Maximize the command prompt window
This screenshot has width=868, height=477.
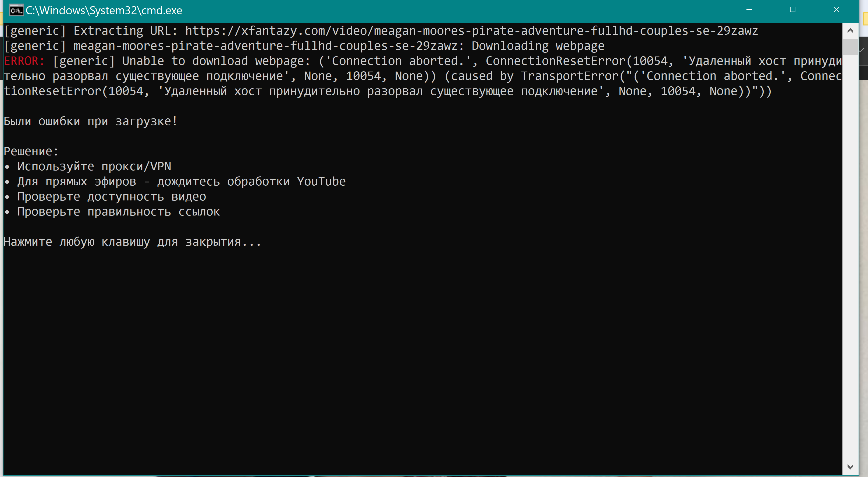pyautogui.click(x=792, y=10)
